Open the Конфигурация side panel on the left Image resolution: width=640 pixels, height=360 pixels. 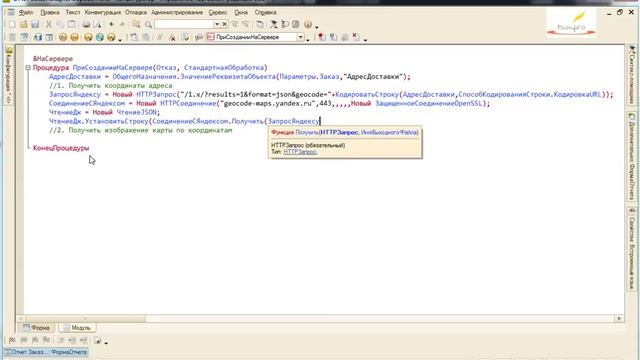[x=9, y=75]
